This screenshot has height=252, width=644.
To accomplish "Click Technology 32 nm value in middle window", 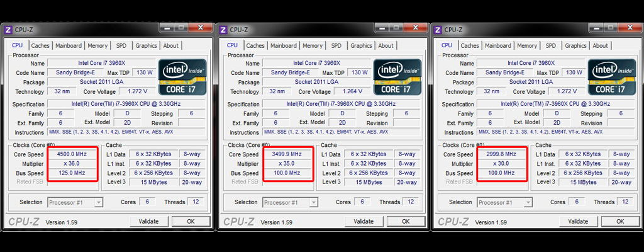I will pyautogui.click(x=277, y=91).
